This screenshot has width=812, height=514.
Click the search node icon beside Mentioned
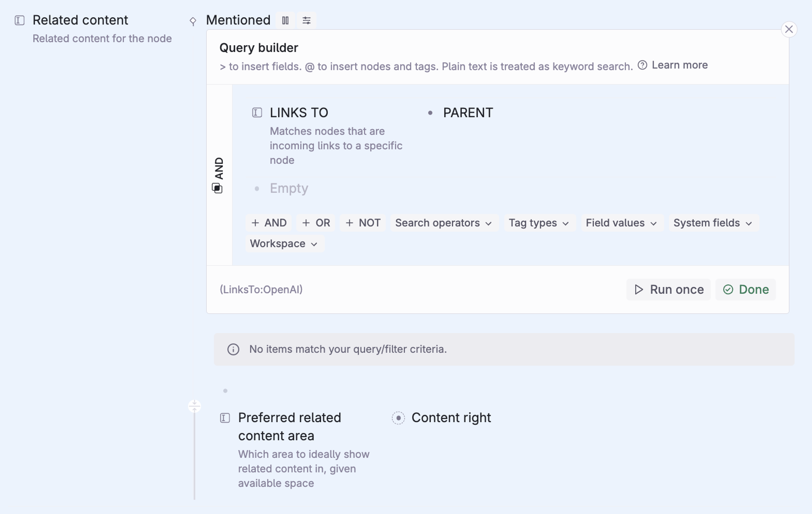pyautogui.click(x=193, y=21)
